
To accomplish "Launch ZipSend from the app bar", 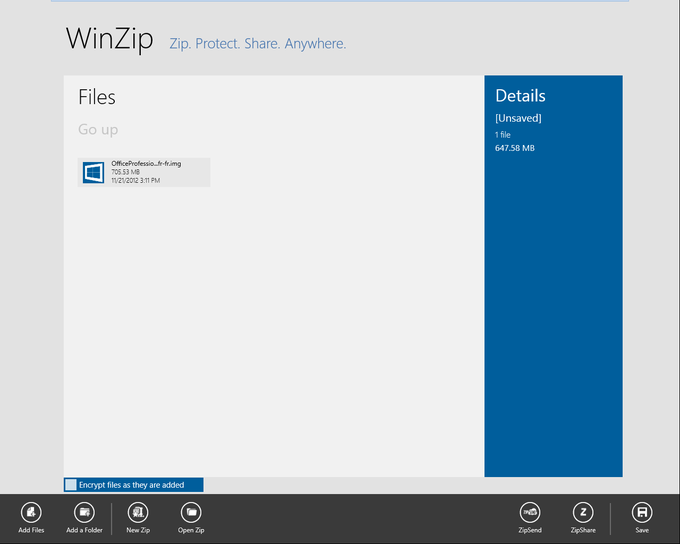I will tap(530, 512).
